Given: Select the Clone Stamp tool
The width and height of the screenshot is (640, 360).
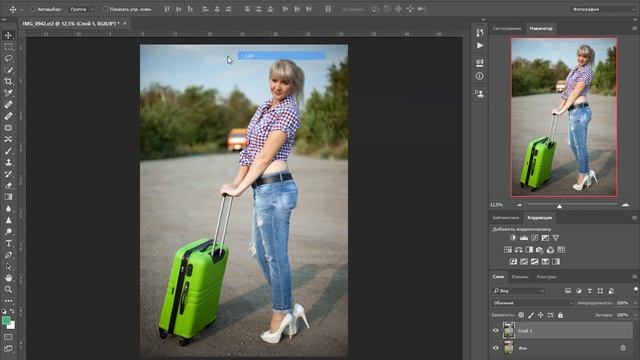Looking at the screenshot, I should point(8,162).
